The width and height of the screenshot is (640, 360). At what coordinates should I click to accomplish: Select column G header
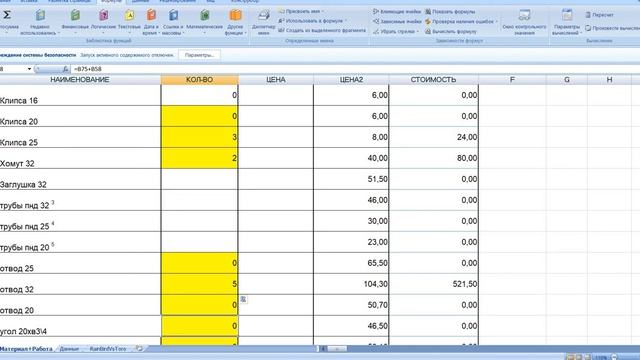(x=567, y=80)
